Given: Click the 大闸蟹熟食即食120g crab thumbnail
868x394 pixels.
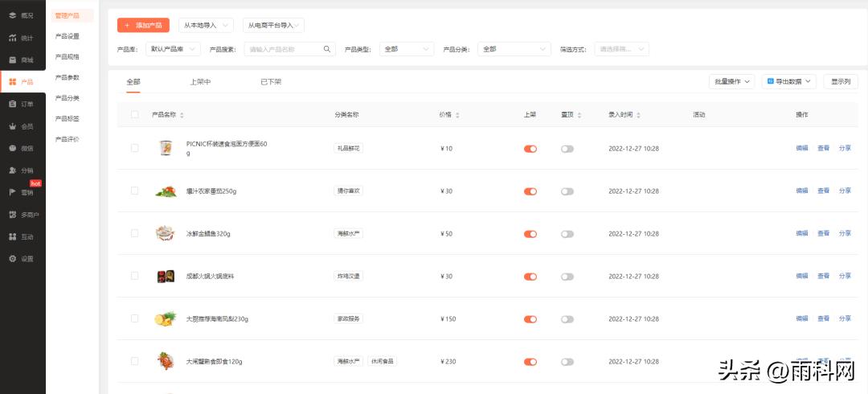Looking at the screenshot, I should [165, 361].
